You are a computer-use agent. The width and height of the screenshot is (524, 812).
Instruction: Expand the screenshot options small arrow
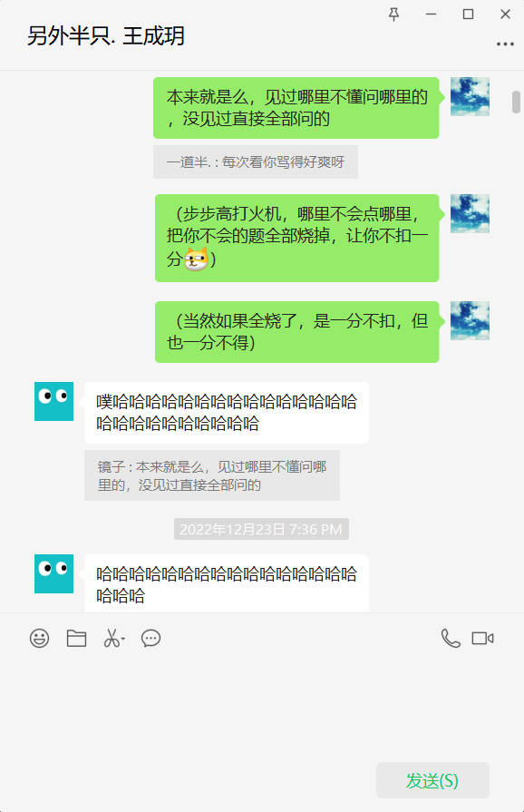click(x=123, y=639)
